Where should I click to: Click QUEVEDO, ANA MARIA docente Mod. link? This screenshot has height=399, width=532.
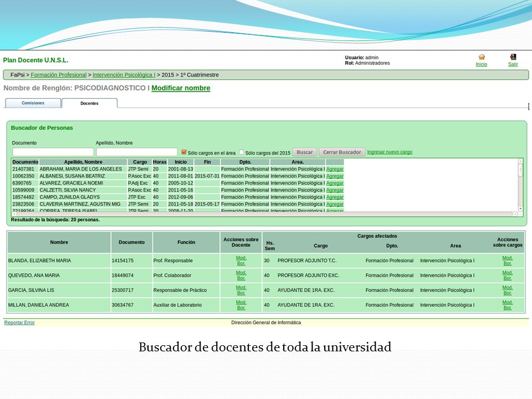pos(241,273)
